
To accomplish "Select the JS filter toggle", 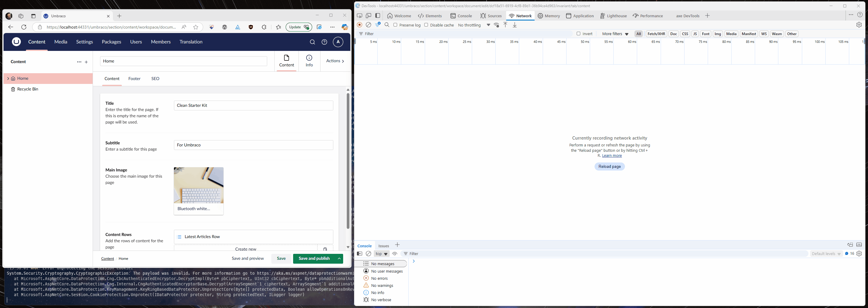I will coord(695,34).
